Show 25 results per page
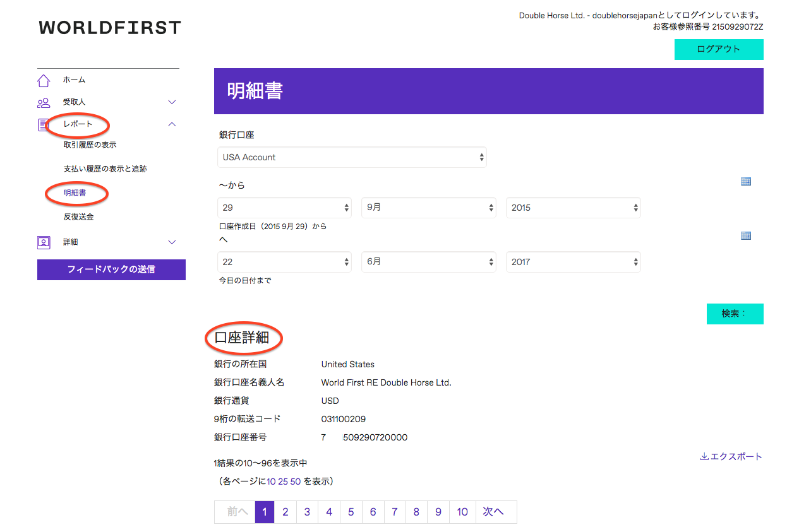 [x=283, y=482]
